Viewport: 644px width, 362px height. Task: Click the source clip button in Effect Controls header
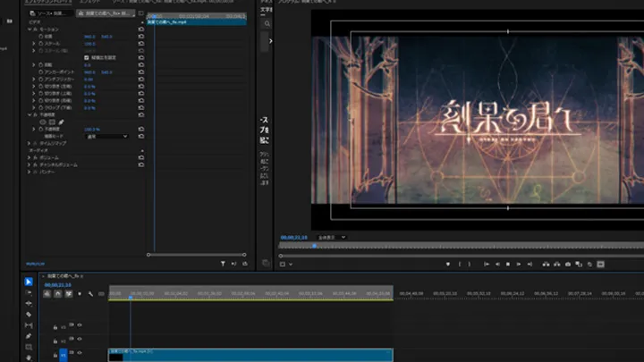(x=51, y=13)
